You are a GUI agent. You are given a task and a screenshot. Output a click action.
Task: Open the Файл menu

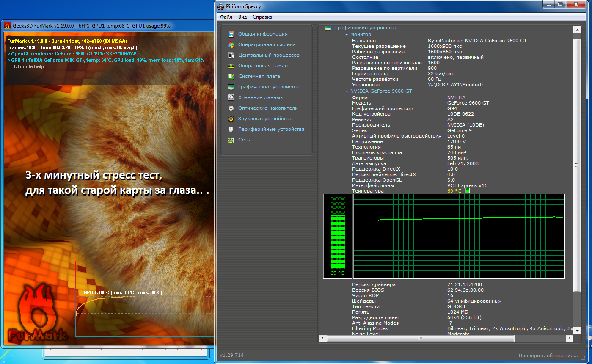click(226, 17)
